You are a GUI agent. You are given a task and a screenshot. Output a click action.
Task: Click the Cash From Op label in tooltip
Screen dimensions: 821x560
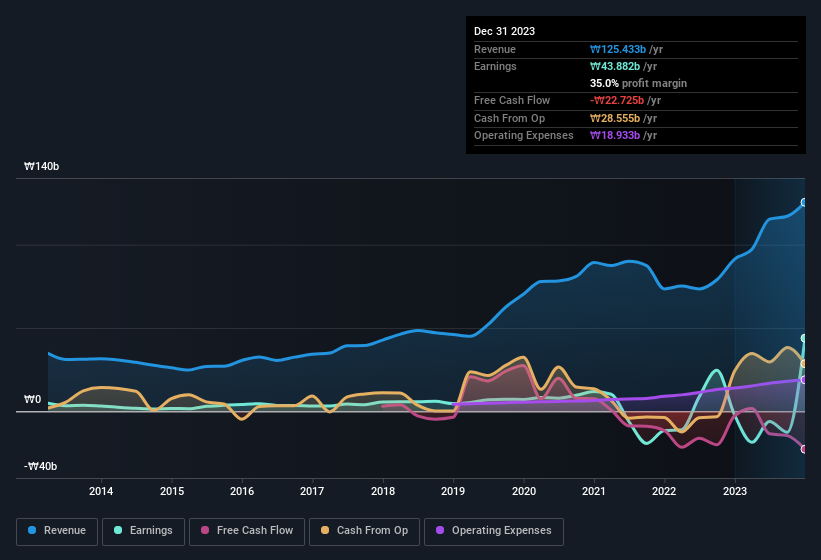pos(509,118)
